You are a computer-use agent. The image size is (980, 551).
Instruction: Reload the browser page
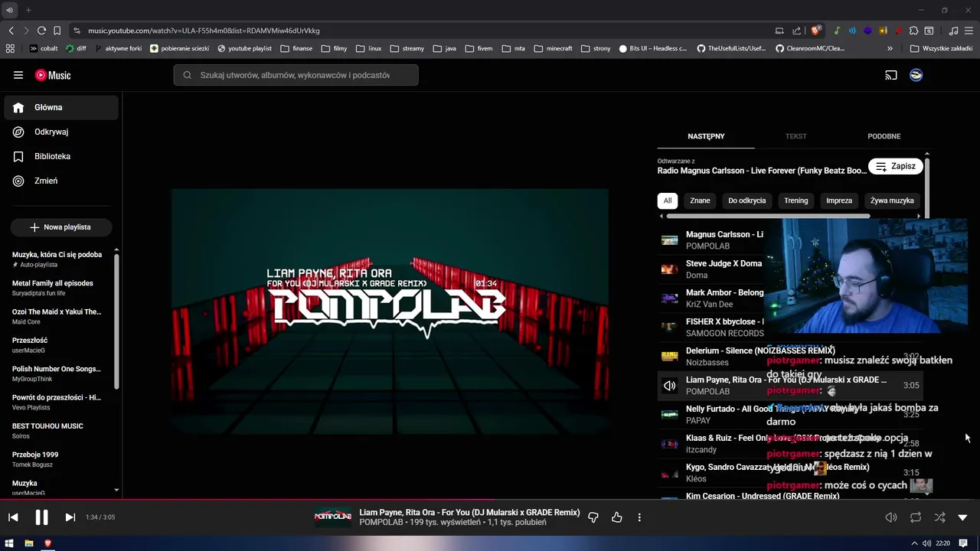click(41, 31)
